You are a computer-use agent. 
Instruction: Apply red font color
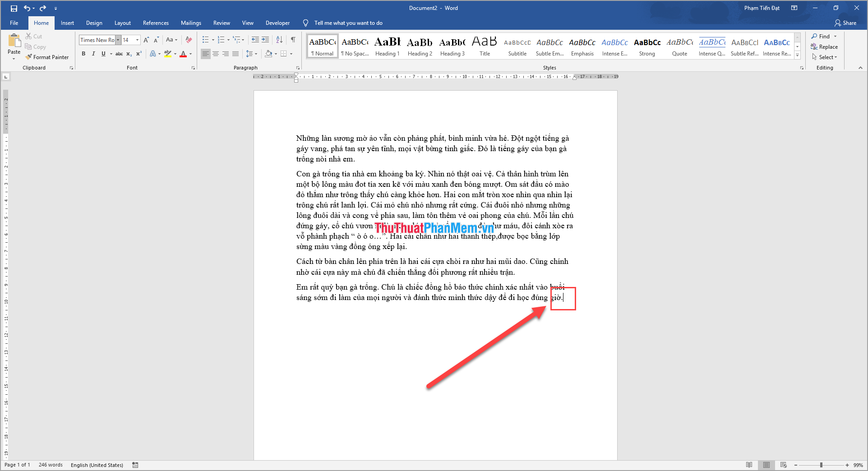[x=183, y=54]
